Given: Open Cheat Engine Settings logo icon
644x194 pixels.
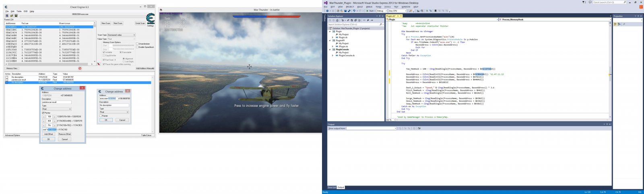Looking at the screenshot, I should [x=151, y=18].
